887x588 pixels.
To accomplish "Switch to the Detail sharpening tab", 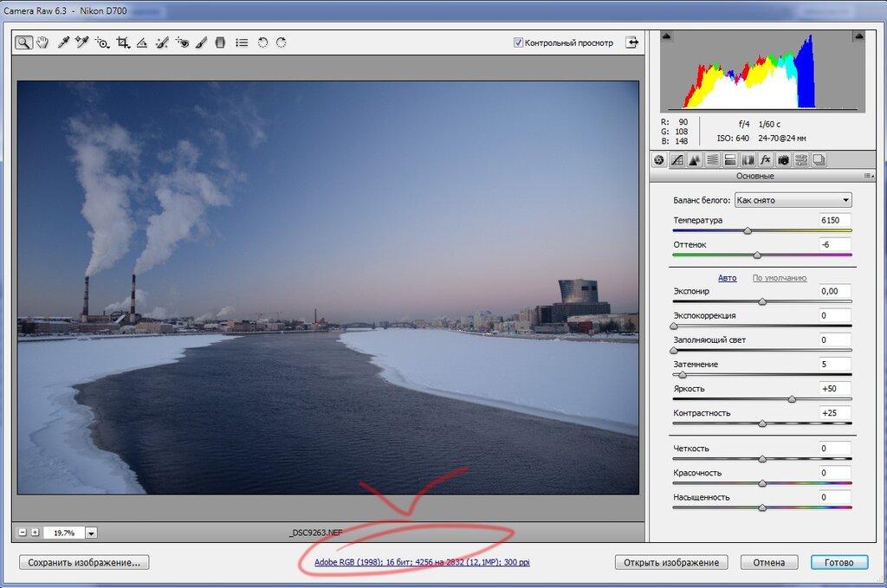I will pyautogui.click(x=694, y=160).
